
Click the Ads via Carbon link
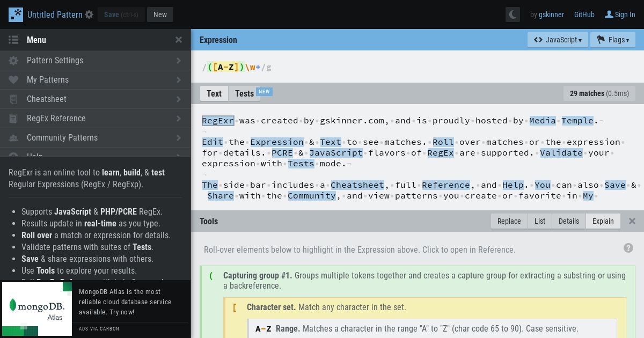click(99, 328)
